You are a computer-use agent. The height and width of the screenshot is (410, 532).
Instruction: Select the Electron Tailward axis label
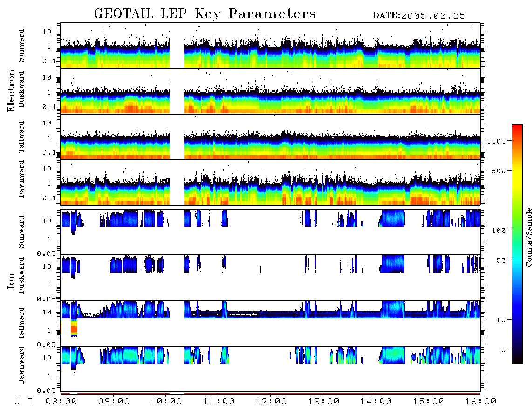pyautogui.click(x=21, y=137)
